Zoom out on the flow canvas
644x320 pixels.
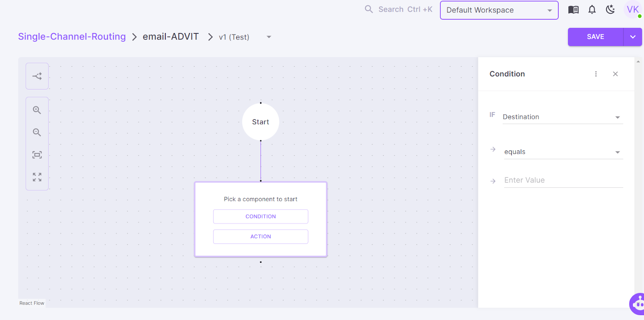click(x=37, y=133)
